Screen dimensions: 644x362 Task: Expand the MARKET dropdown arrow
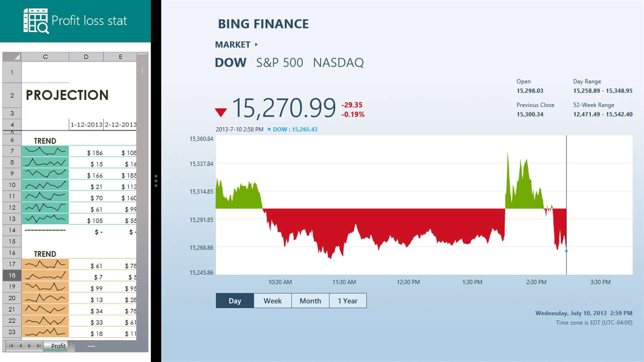click(256, 45)
